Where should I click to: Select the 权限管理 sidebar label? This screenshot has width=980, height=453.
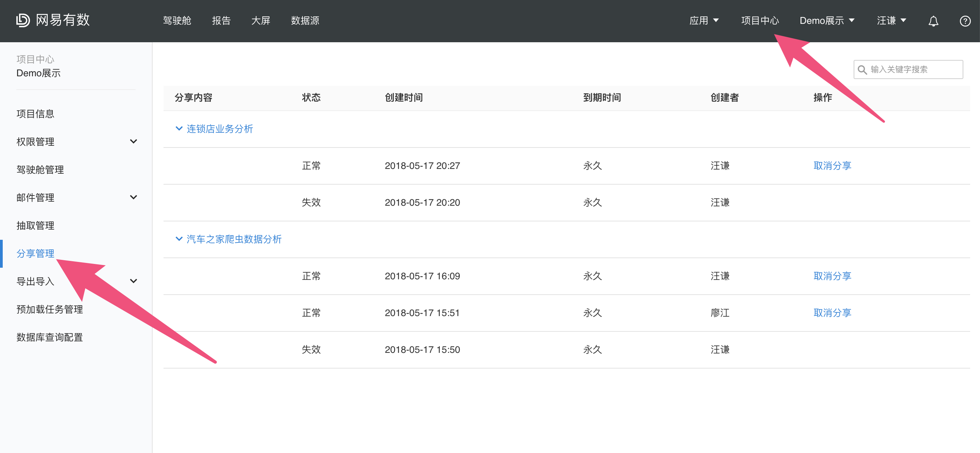point(35,142)
